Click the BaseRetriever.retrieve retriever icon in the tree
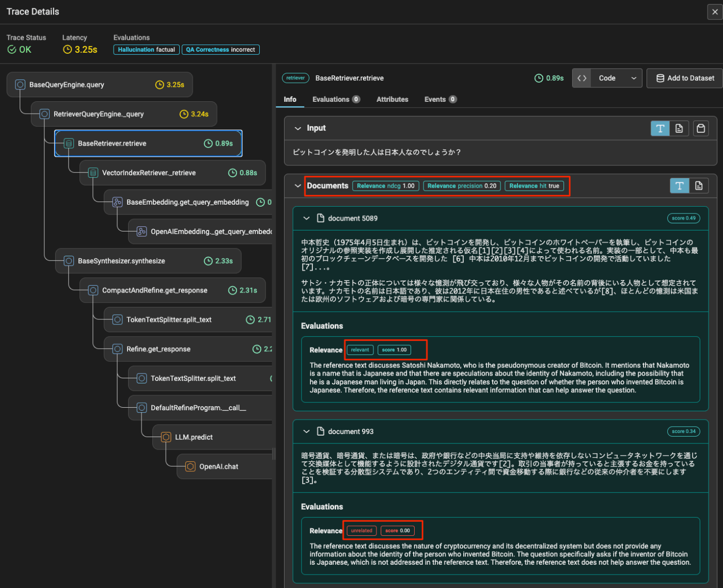723x588 pixels. coord(69,144)
